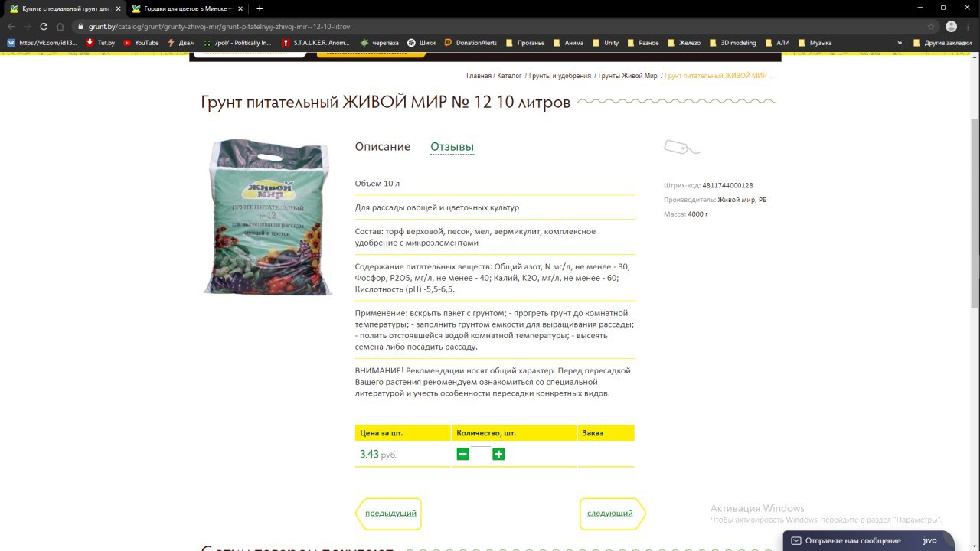Open the YouTube bookmark

pyautogui.click(x=141, y=43)
